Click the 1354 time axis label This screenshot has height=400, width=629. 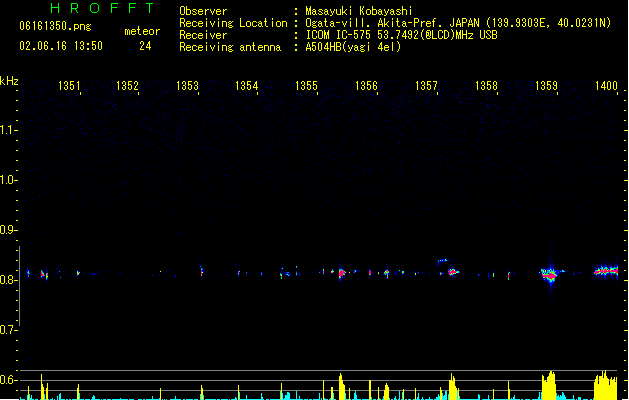tap(246, 86)
